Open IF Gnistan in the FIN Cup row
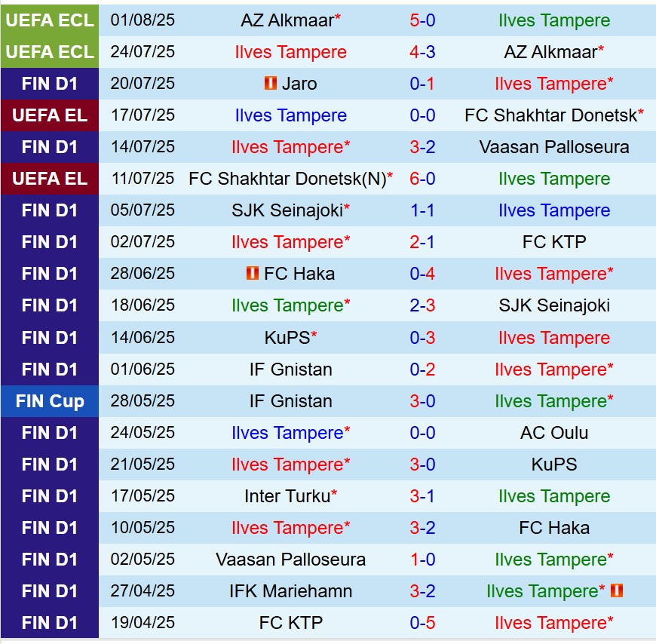This screenshot has width=656, height=644. [290, 401]
